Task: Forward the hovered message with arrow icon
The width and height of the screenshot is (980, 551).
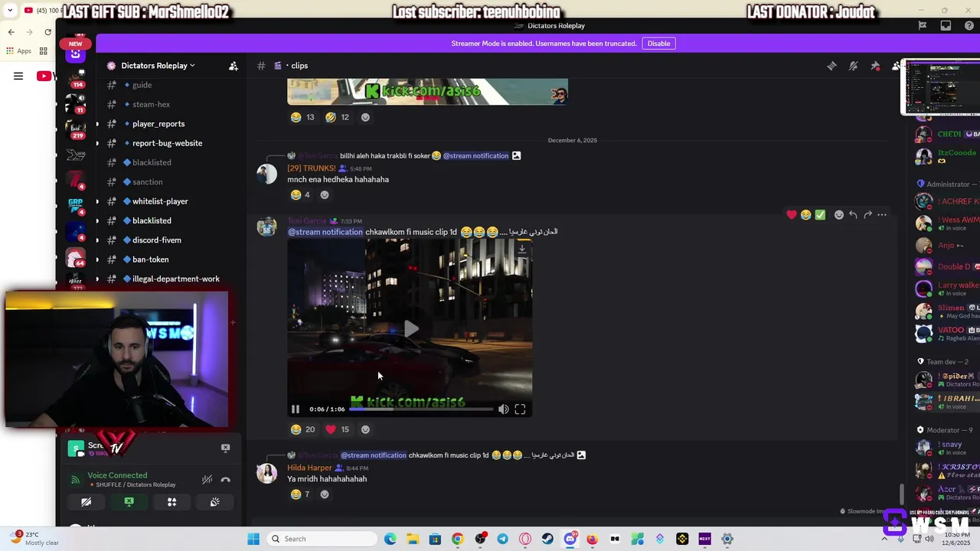Action: click(x=867, y=215)
